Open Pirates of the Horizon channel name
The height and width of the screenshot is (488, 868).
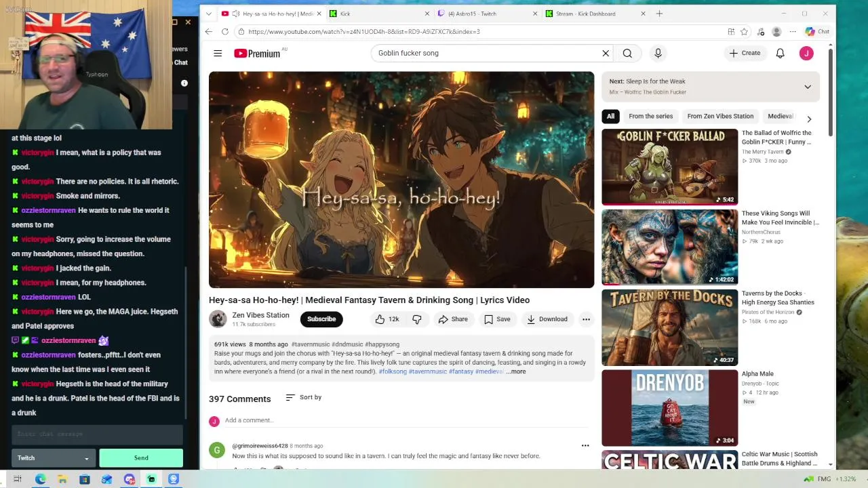[x=768, y=312]
